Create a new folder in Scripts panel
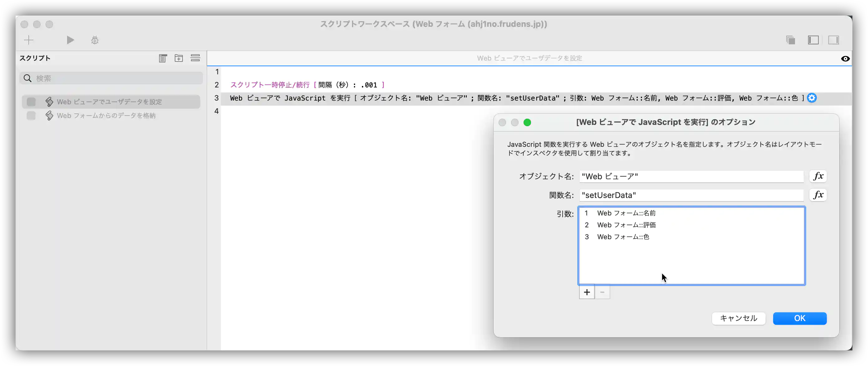This screenshot has width=868, height=366. [178, 58]
